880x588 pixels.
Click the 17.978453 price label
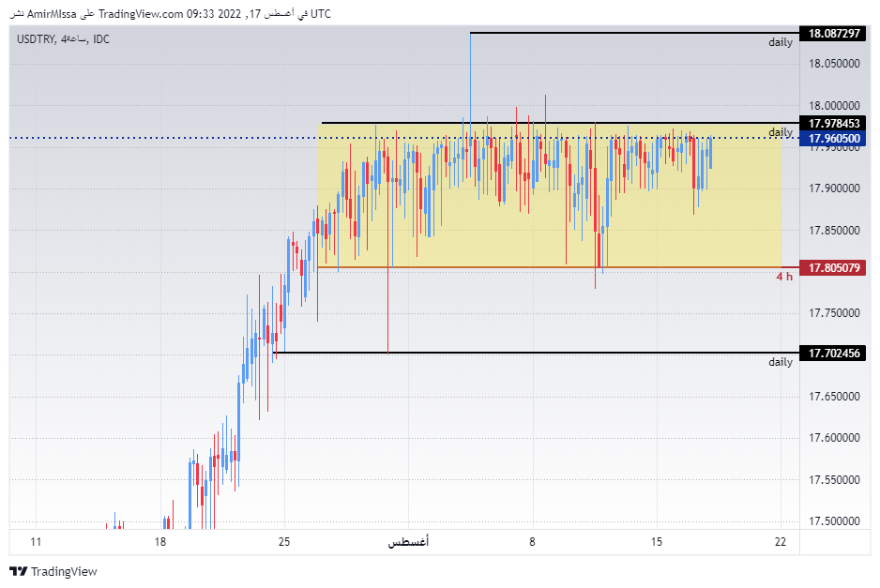tap(834, 124)
